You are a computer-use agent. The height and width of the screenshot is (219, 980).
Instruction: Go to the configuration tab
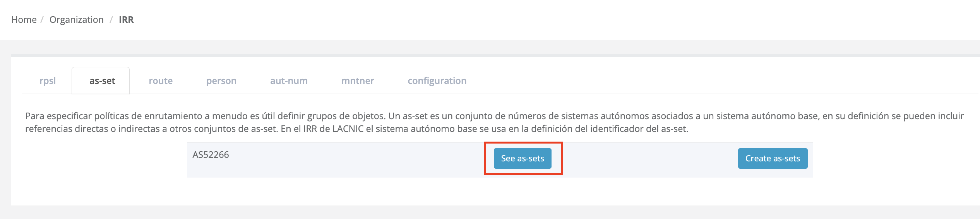437,81
